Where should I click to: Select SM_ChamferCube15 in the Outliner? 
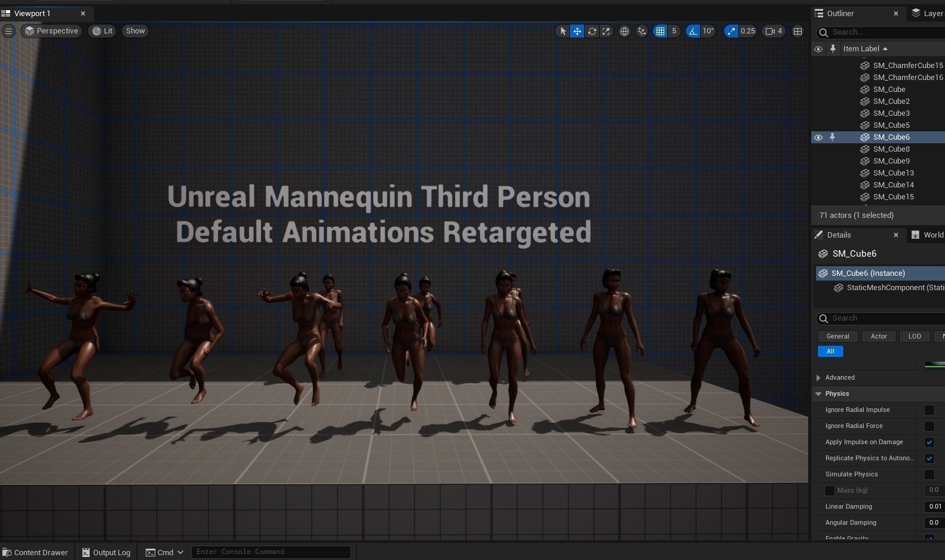point(908,66)
